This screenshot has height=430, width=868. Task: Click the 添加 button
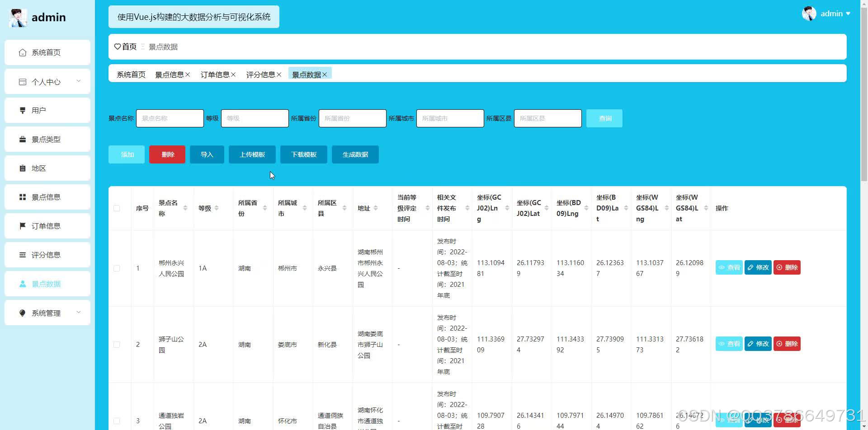pyautogui.click(x=127, y=154)
